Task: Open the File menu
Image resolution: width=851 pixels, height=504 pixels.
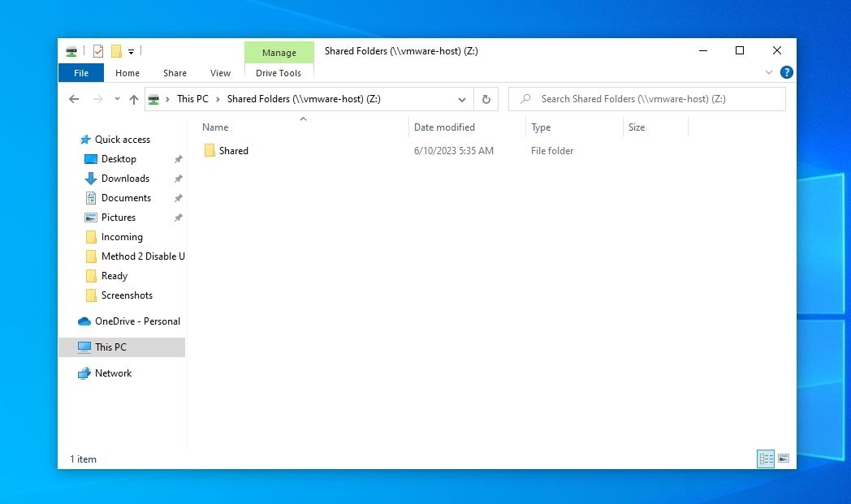Action: [81, 73]
